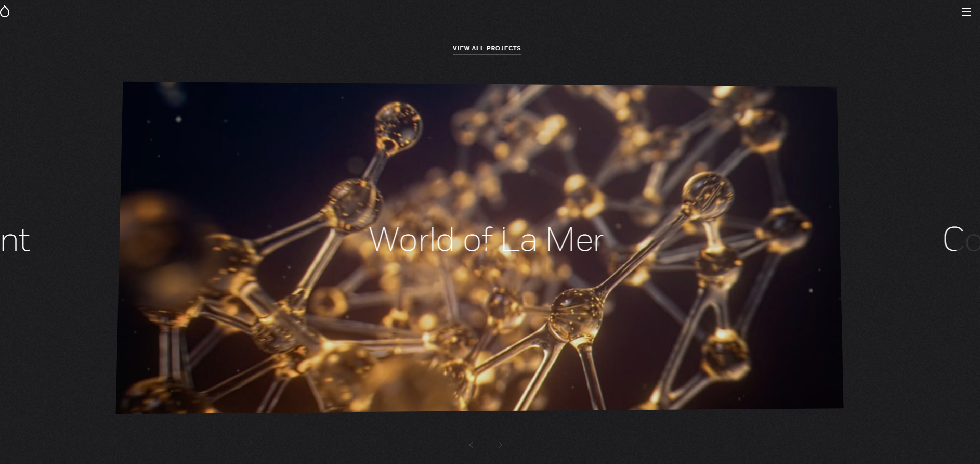Select the next project title starting with 'C'
Screen dimensions: 980x464
[959, 240]
